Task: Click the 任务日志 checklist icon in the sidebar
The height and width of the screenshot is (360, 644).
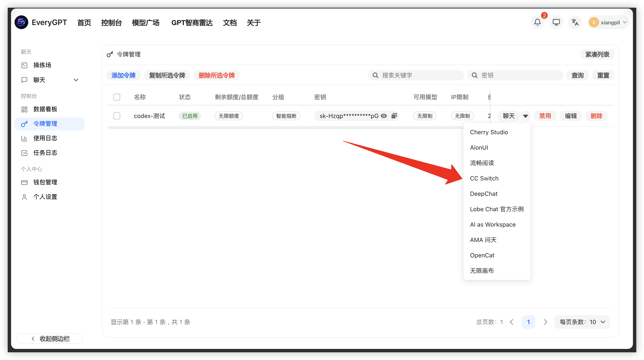Action: tap(24, 153)
